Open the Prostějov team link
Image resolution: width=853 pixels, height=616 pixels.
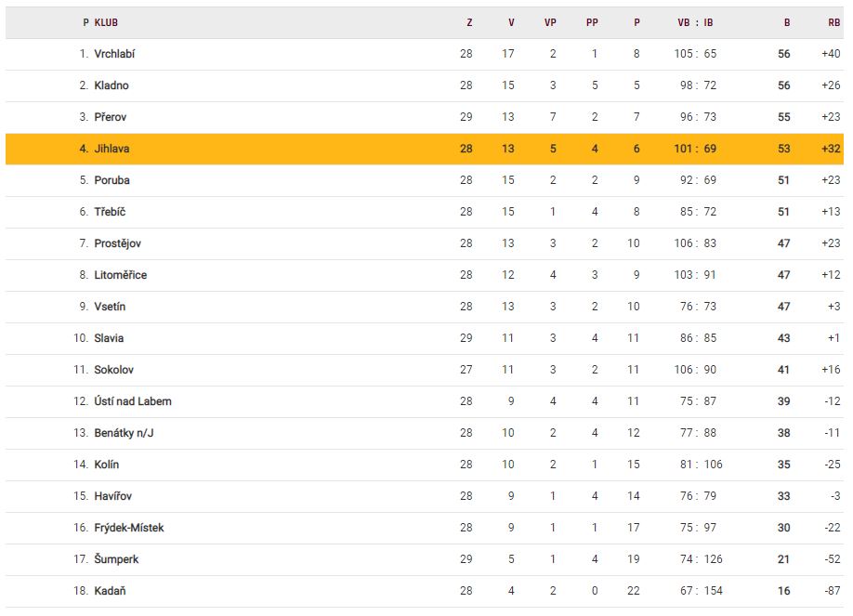pos(117,243)
